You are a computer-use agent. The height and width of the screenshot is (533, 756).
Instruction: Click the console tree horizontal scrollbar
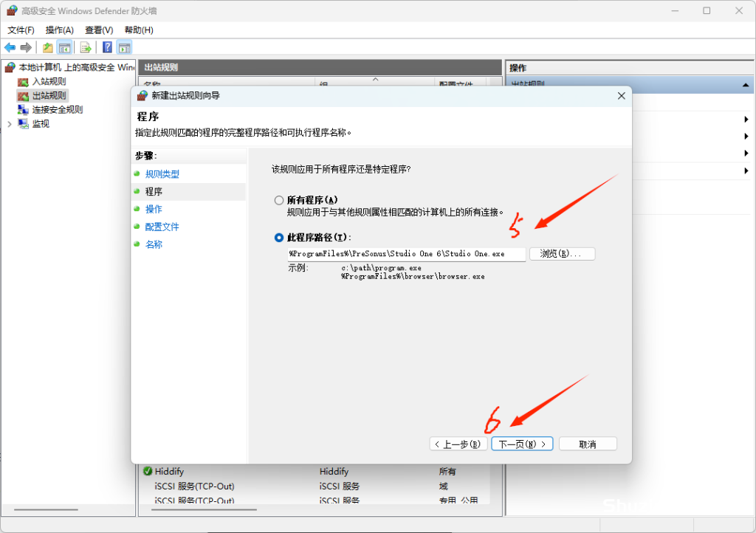[47, 509]
